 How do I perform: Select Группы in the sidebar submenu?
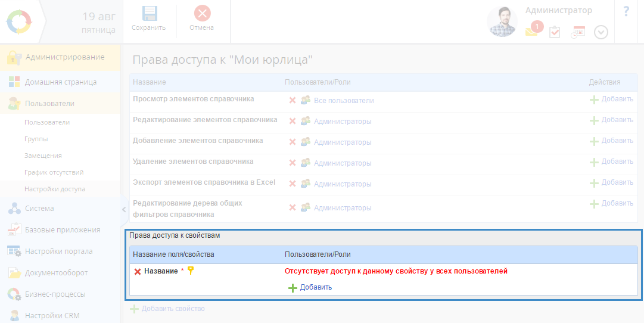36,139
